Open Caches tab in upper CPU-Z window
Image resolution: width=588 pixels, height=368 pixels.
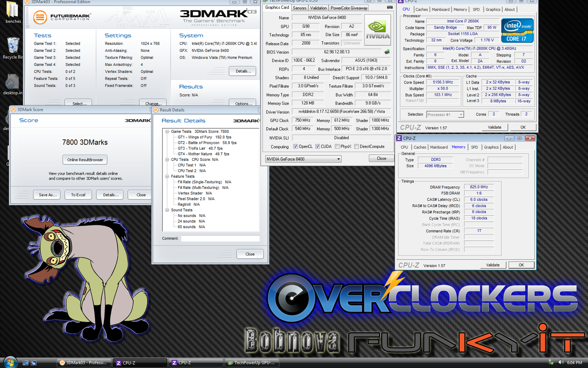tap(422, 10)
